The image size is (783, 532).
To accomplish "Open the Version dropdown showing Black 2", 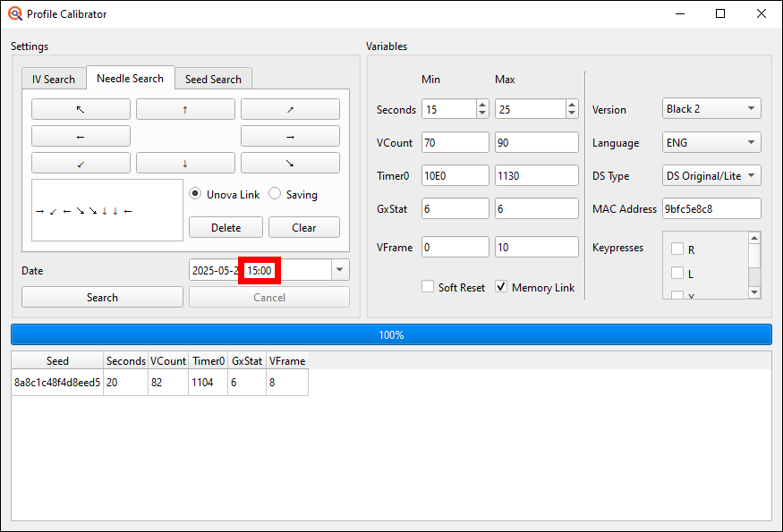I will point(711,109).
